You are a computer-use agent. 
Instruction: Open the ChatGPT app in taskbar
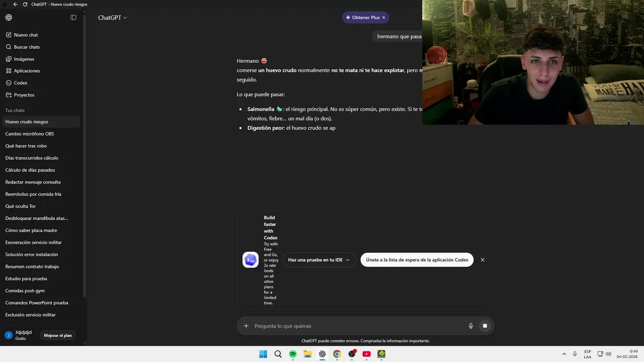322,354
